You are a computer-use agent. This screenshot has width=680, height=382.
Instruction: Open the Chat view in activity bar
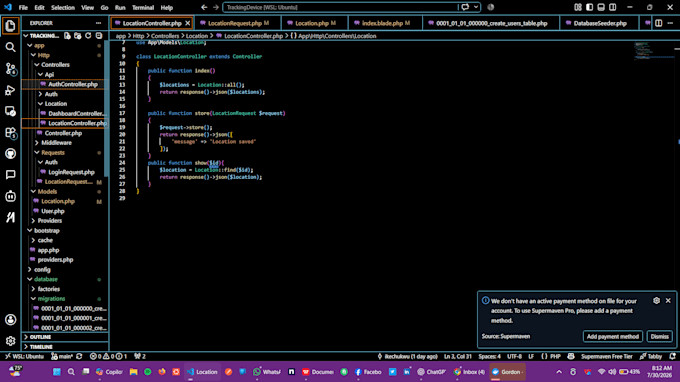pos(10,175)
